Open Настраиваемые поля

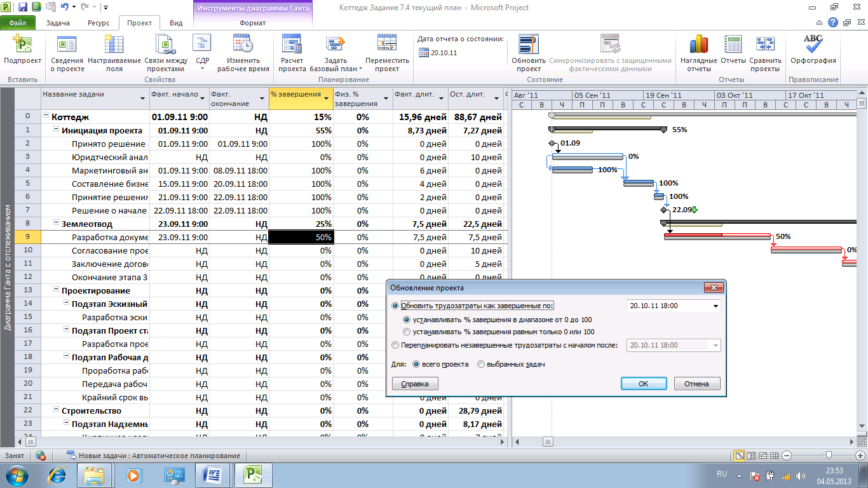pyautogui.click(x=114, y=53)
